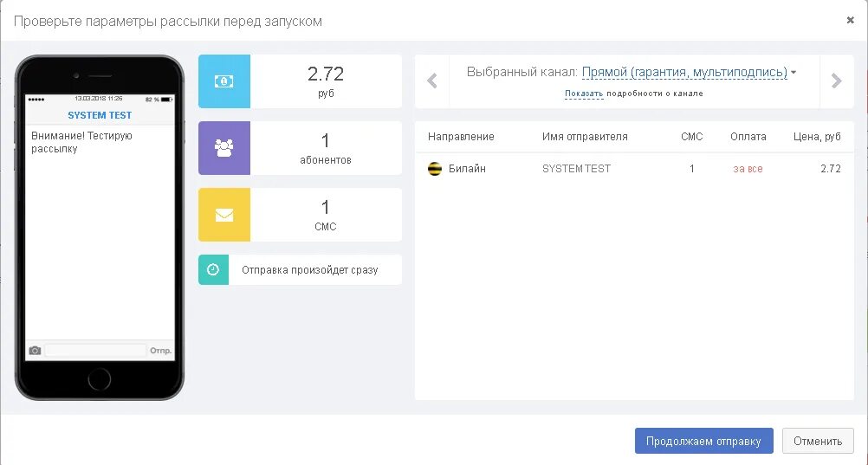Click the Билайн direction cell
The image size is (868, 465).
(x=467, y=169)
